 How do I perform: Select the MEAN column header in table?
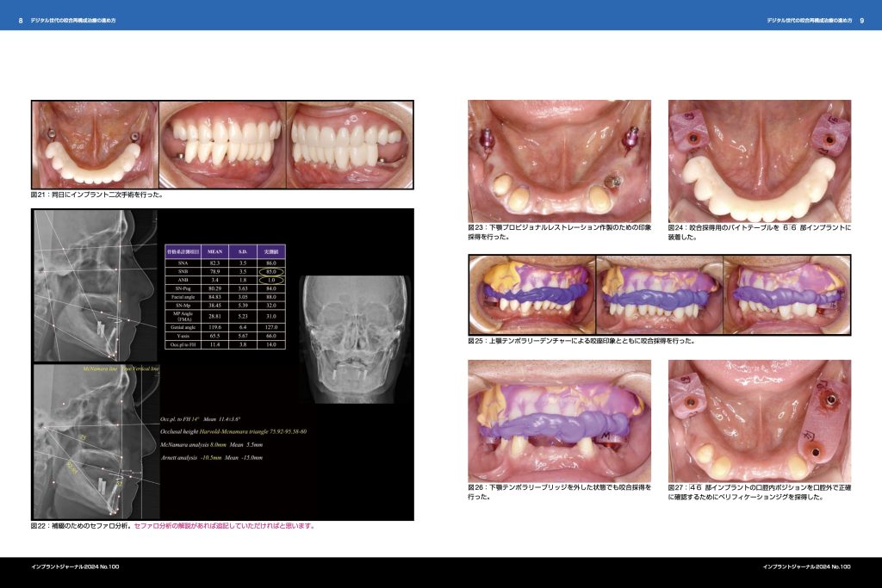pos(215,251)
